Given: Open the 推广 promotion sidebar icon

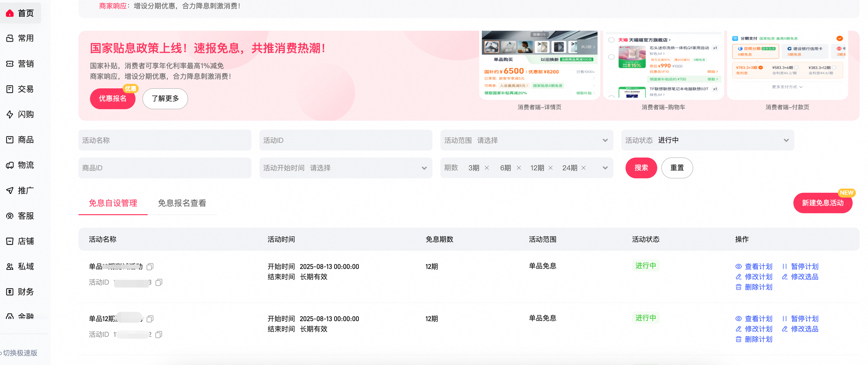Looking at the screenshot, I should [x=10, y=191].
